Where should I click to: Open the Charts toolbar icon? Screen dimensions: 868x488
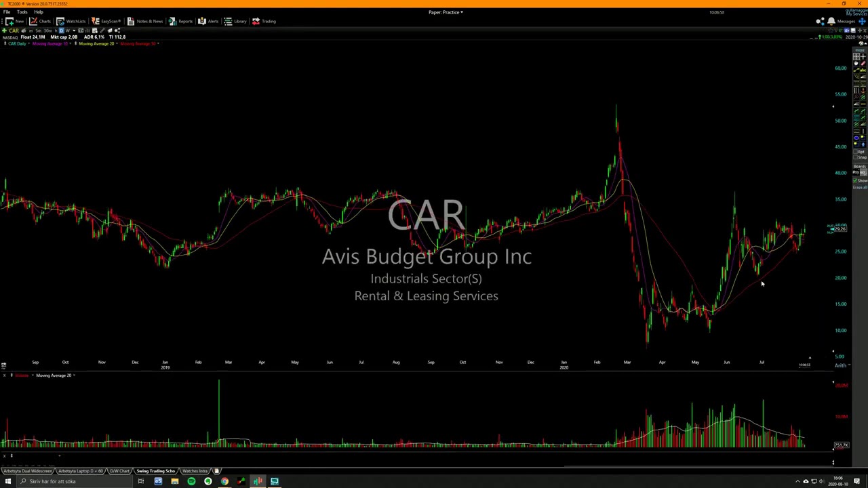39,21
